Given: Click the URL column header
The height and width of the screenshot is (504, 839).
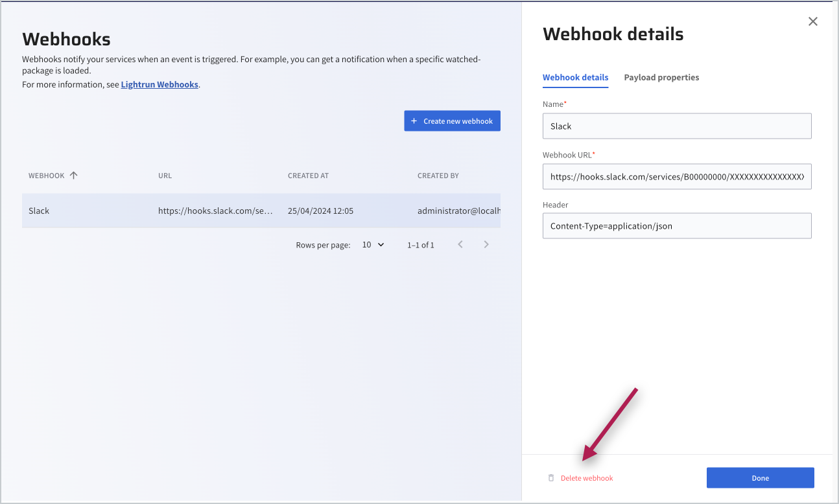Looking at the screenshot, I should [x=165, y=176].
